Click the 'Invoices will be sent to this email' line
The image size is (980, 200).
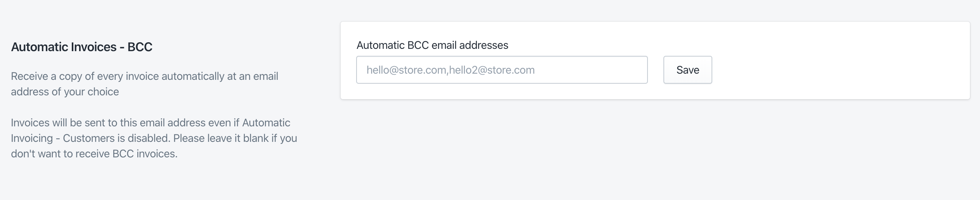[151, 123]
